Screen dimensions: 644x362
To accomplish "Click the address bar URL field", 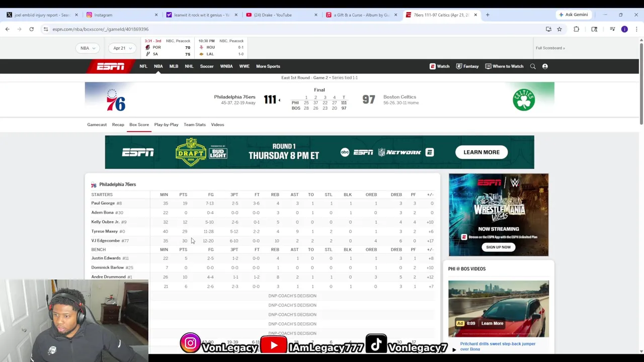I will 292,29.
